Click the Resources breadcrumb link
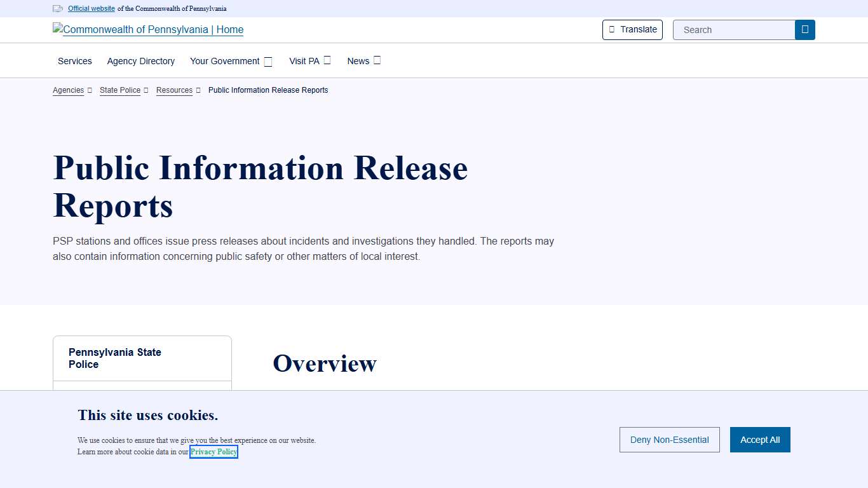 coord(174,90)
